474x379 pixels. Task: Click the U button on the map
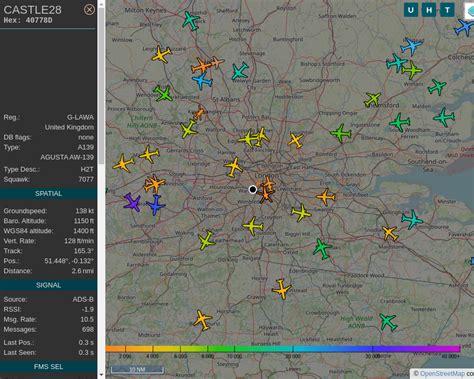(411, 10)
